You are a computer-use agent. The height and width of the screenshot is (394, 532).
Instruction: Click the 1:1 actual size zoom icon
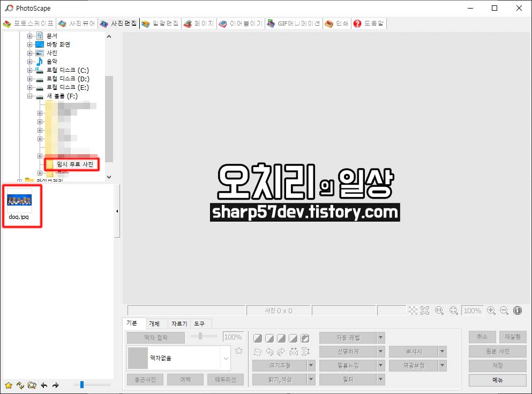[439, 310]
